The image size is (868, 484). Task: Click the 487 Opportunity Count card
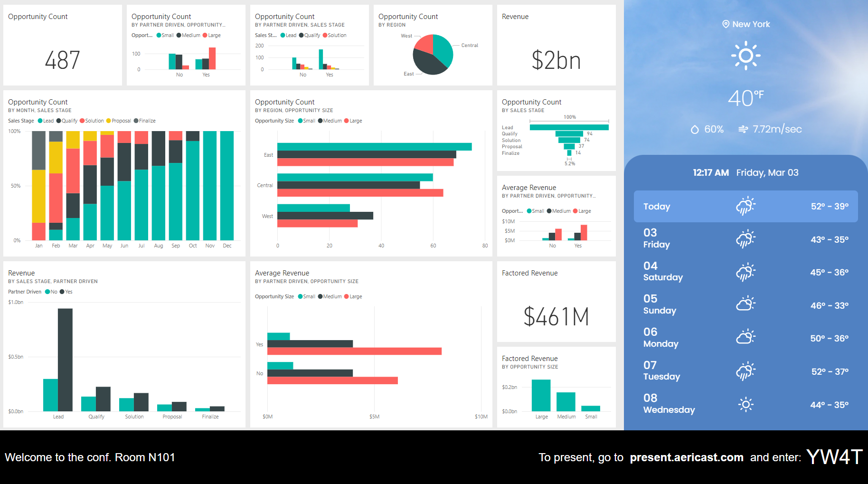pyautogui.click(x=62, y=60)
